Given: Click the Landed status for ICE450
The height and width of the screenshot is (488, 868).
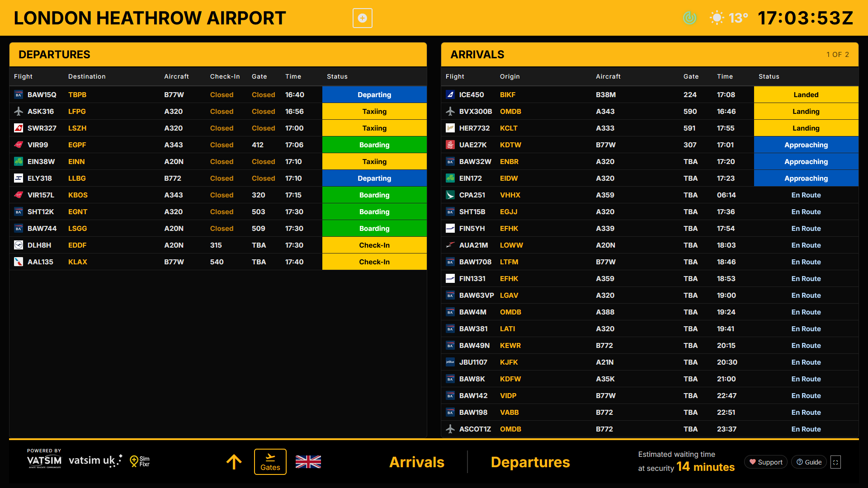Looking at the screenshot, I should [806, 95].
